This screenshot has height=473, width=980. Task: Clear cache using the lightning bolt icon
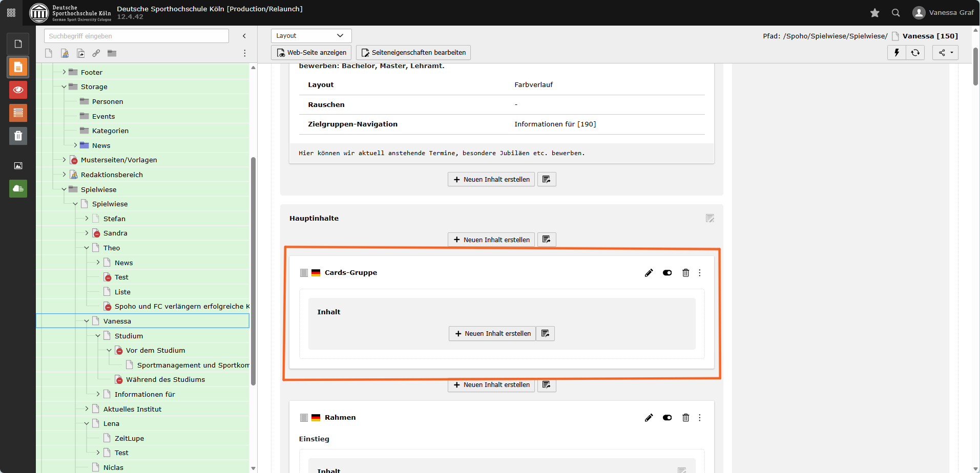(x=896, y=53)
